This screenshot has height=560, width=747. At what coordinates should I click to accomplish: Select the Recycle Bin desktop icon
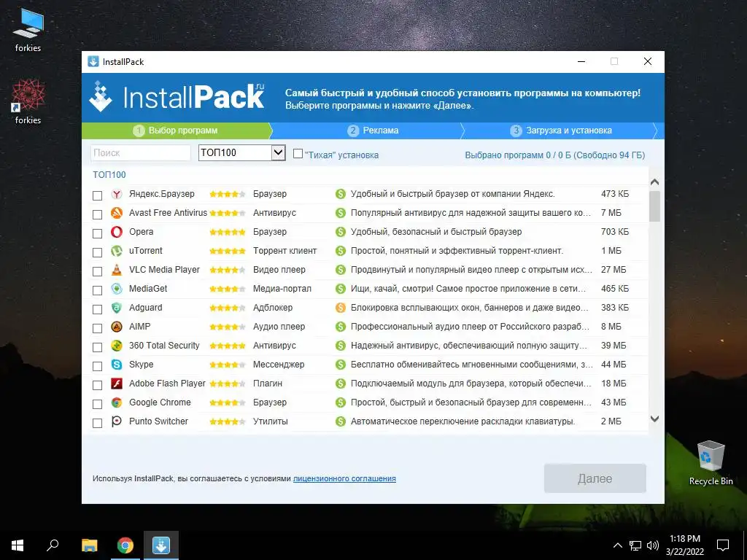click(711, 463)
